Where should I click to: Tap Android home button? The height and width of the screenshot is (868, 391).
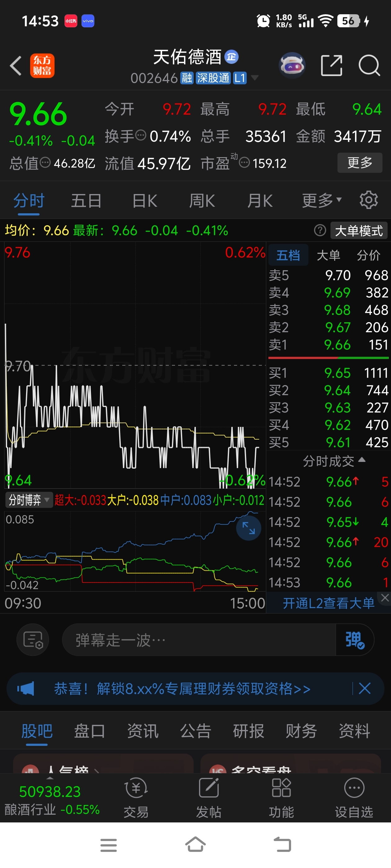coord(195,844)
